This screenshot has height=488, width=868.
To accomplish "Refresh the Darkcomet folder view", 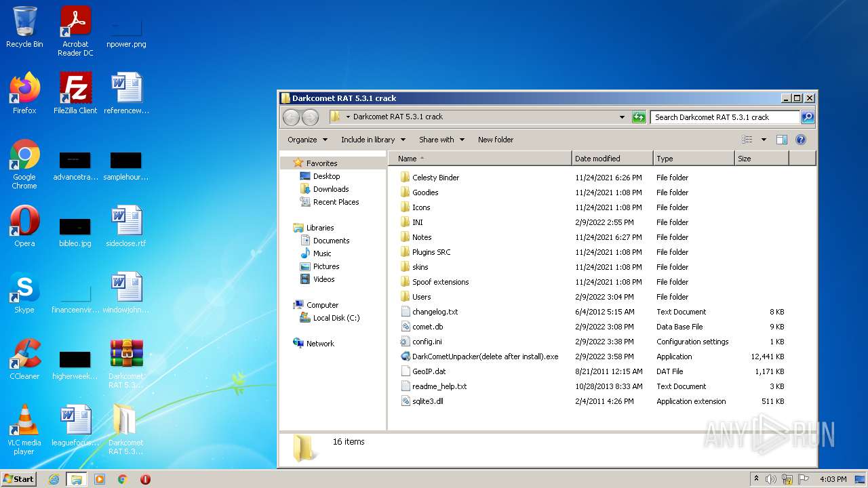I will coord(639,117).
